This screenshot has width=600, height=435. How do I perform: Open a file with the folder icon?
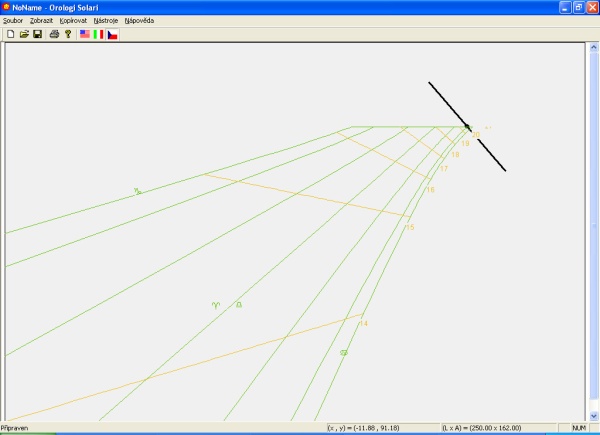(x=23, y=34)
